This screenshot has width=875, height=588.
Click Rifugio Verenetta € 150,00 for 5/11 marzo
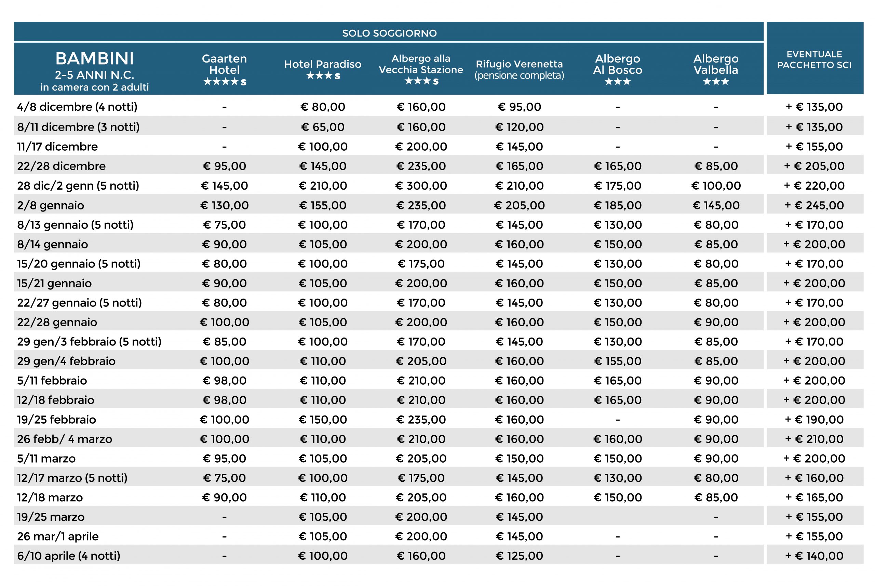[520, 459]
